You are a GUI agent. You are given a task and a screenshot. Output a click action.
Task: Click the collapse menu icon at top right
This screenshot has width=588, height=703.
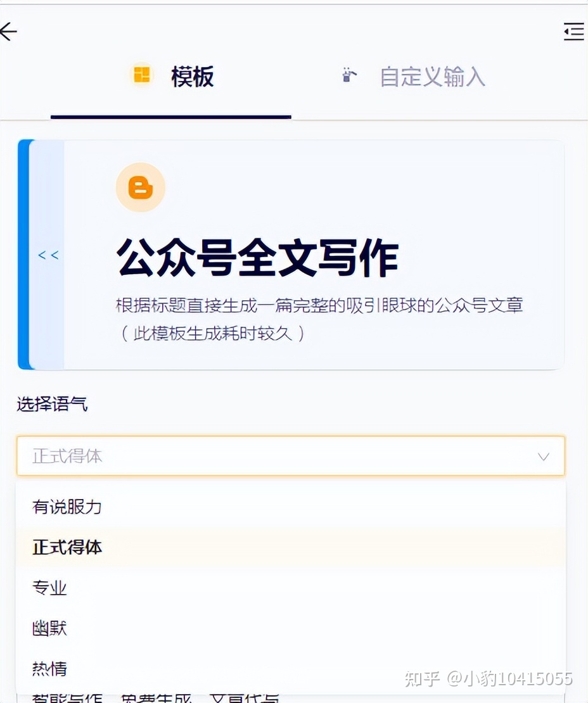[x=573, y=32]
